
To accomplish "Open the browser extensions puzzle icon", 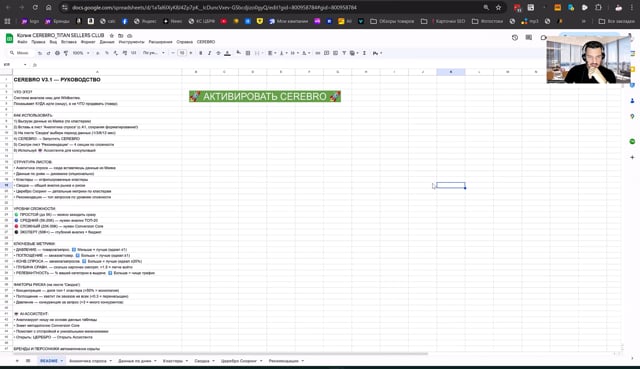I will pyautogui.click(x=598, y=7).
